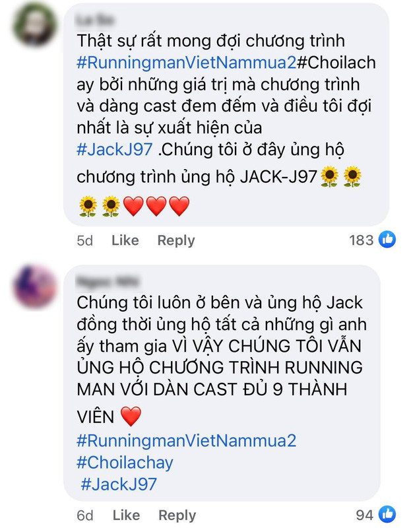Click the like reaction icon beside 183
409x532 pixels.
[387, 240]
